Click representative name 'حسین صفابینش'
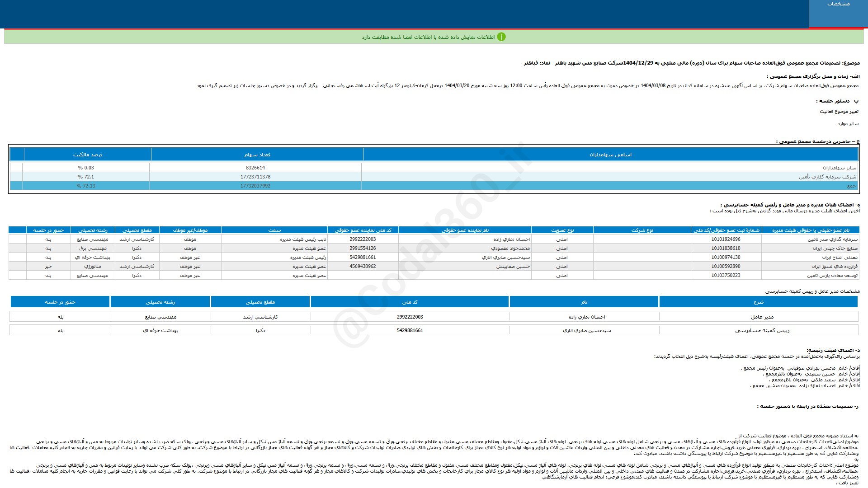The height and width of the screenshot is (488, 868). tap(513, 266)
